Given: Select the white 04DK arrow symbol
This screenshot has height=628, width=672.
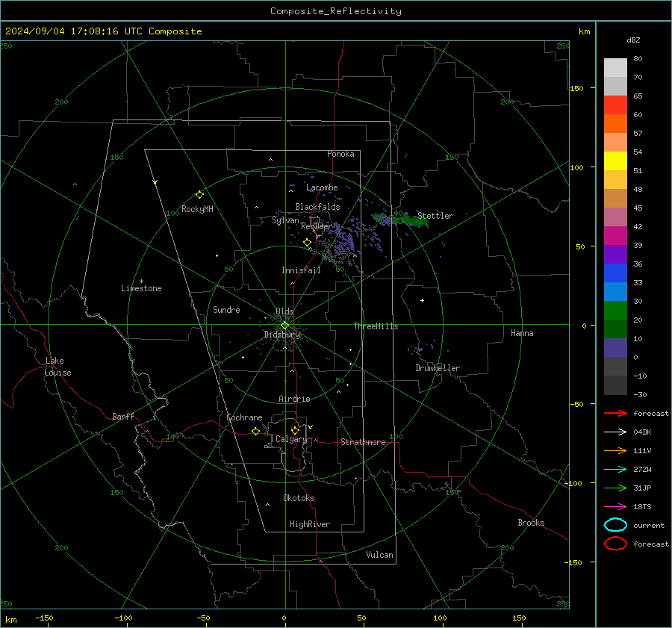Looking at the screenshot, I should (x=615, y=432).
